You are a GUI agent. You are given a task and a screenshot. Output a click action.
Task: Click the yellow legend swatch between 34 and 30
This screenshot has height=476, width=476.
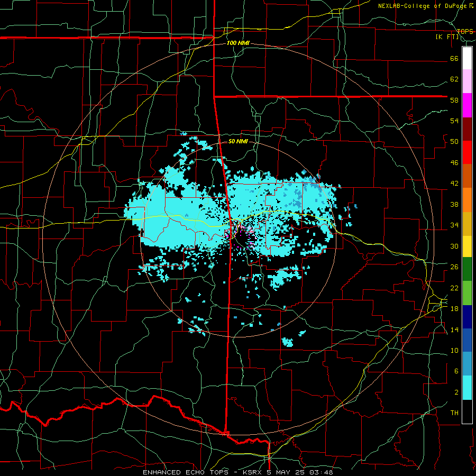pos(467,246)
